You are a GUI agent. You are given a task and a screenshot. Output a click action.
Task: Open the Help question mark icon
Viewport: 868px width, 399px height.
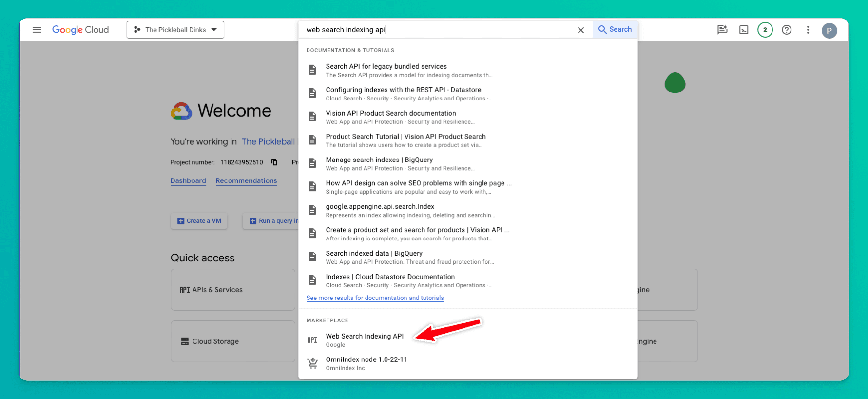(787, 30)
